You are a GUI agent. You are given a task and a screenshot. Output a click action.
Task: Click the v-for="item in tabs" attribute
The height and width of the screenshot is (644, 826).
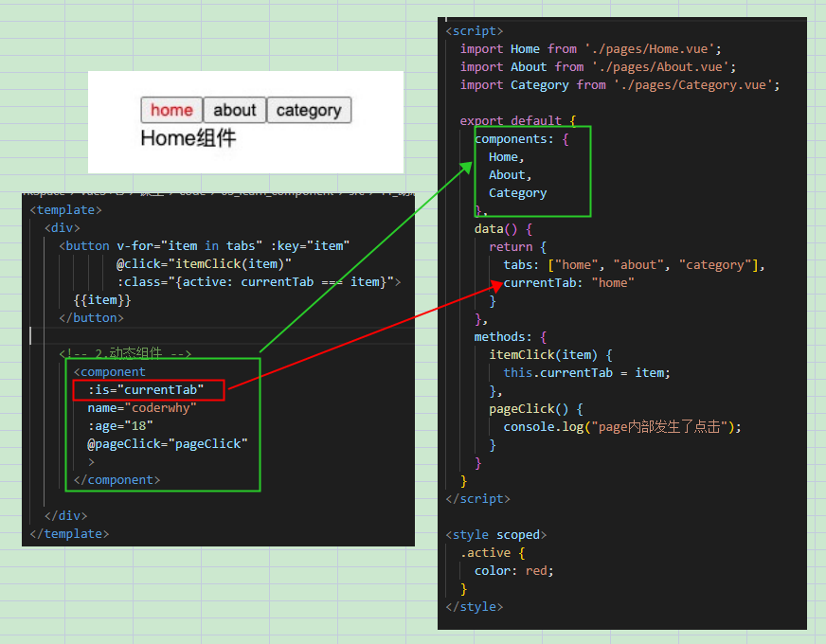(189, 246)
